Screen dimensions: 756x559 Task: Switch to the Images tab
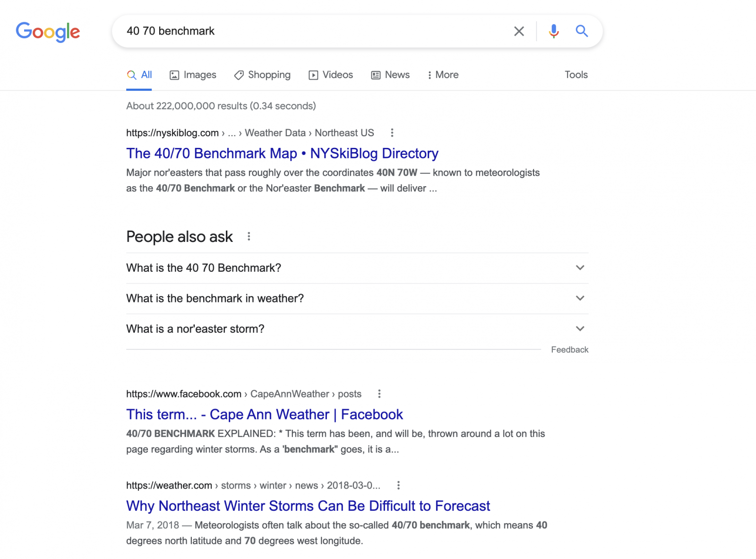pos(193,75)
